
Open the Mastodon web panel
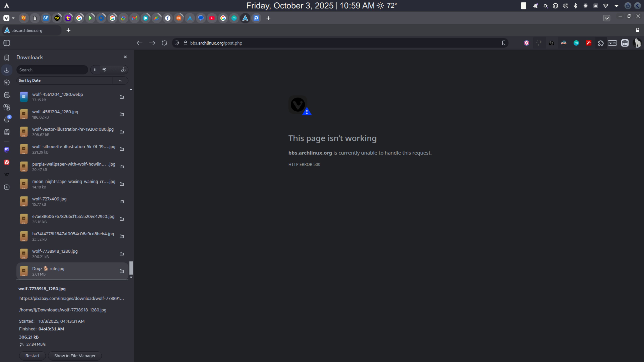click(x=7, y=150)
